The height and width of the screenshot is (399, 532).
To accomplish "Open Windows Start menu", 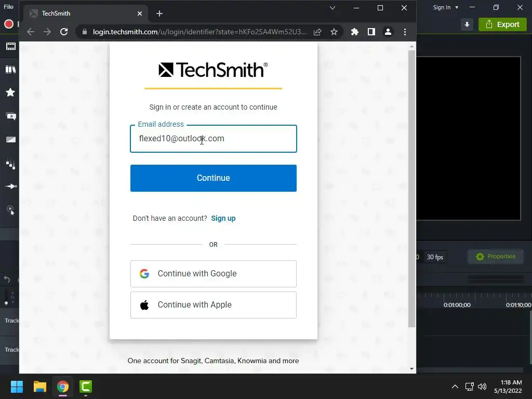I will tap(17, 387).
